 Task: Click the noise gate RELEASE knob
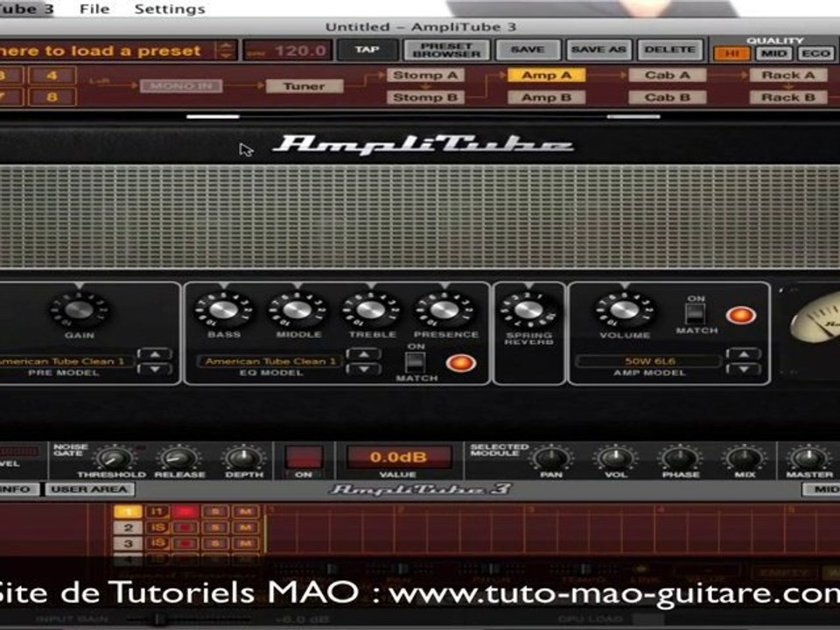click(178, 459)
